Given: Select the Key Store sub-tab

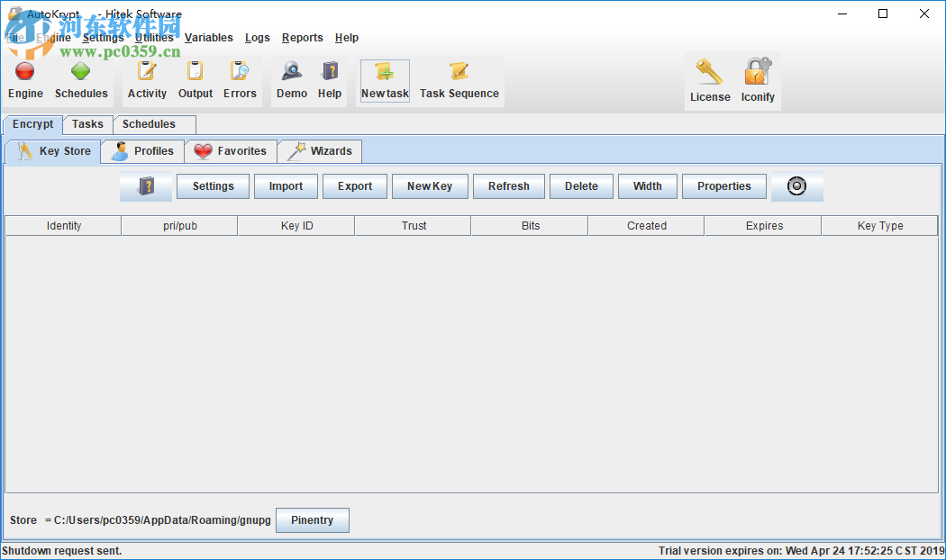Looking at the screenshot, I should click(x=53, y=151).
